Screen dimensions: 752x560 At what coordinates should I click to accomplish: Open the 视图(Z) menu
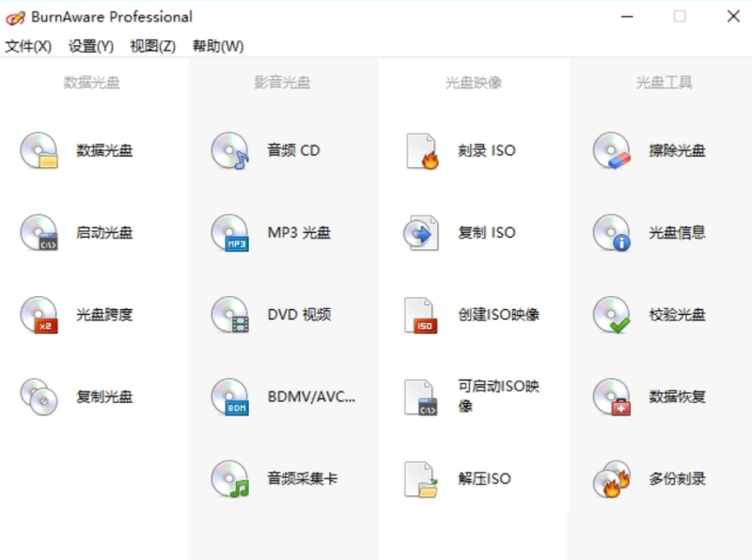pos(152,46)
